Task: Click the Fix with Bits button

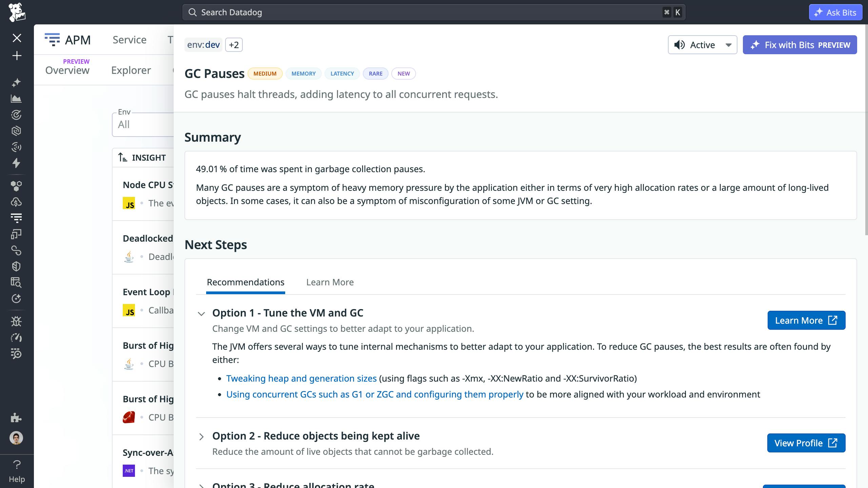Action: (x=800, y=44)
